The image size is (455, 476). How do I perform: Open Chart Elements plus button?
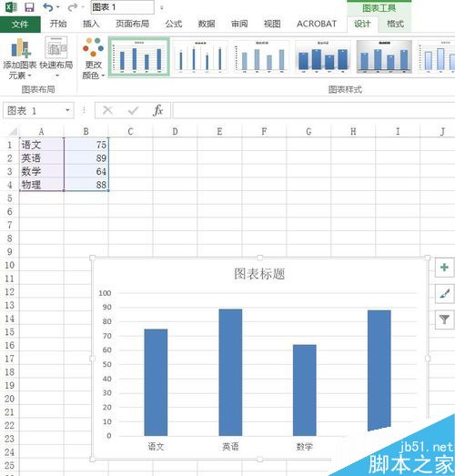444,268
